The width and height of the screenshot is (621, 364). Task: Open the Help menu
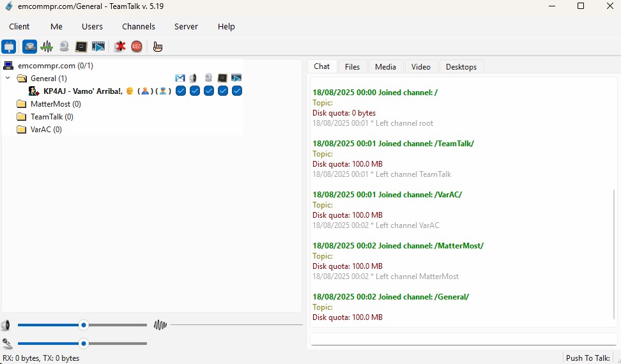226,27
